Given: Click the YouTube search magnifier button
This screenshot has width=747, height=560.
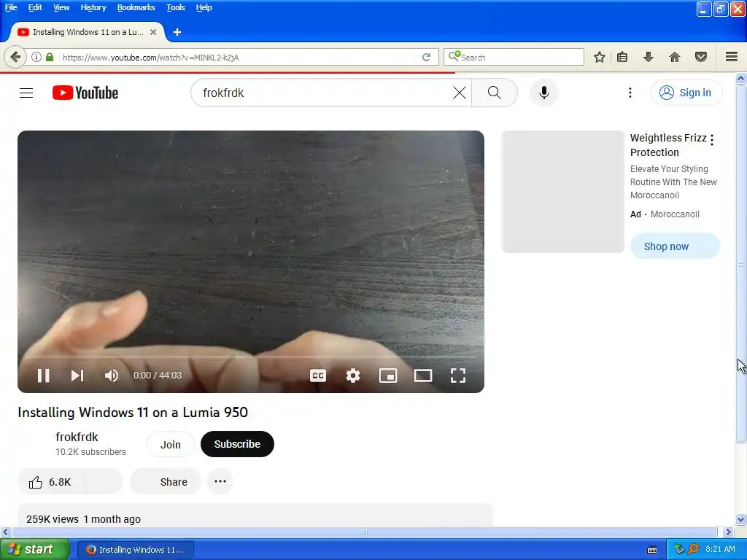Looking at the screenshot, I should pos(495,93).
